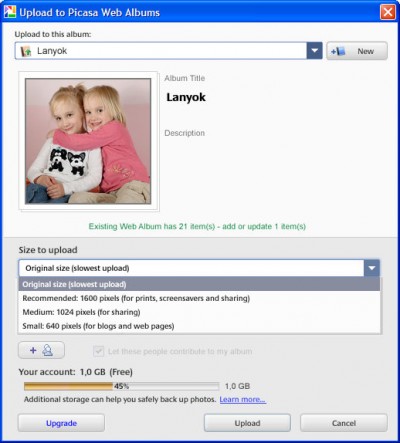400x443 pixels.
Task: Expand the album selection dropdown arrow
Action: pos(314,51)
